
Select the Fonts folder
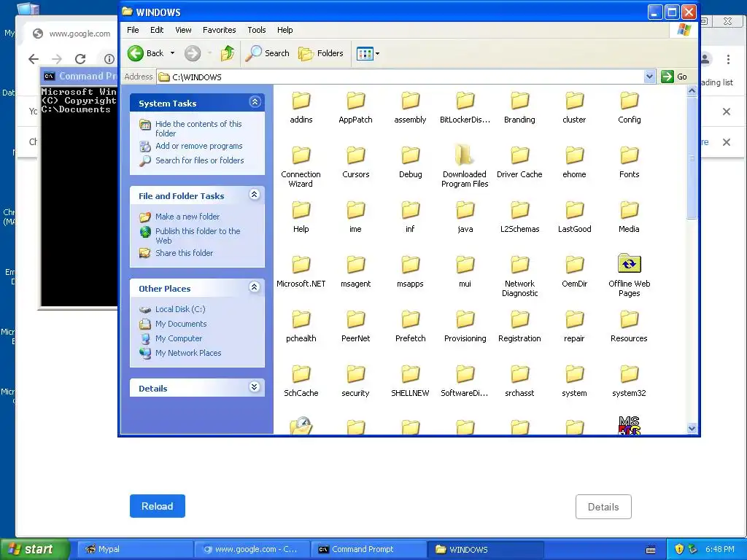[630, 163]
